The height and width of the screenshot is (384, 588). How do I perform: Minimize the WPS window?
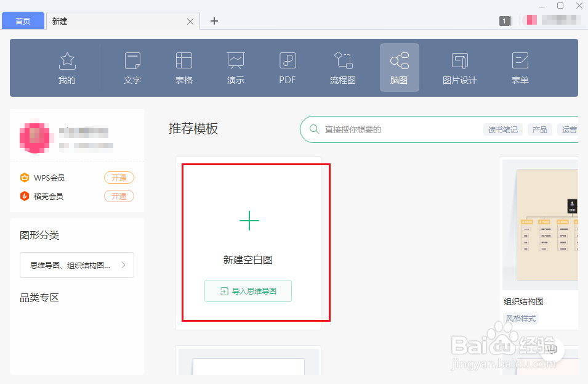(x=541, y=6)
